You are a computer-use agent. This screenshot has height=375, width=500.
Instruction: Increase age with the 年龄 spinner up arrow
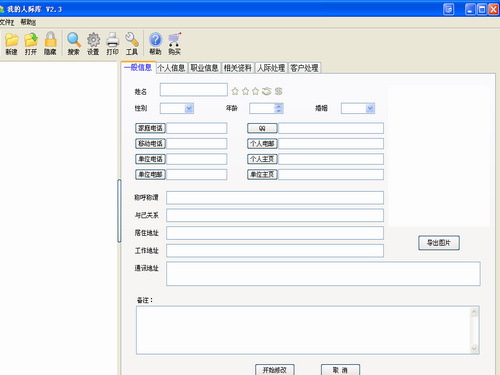click(279, 106)
